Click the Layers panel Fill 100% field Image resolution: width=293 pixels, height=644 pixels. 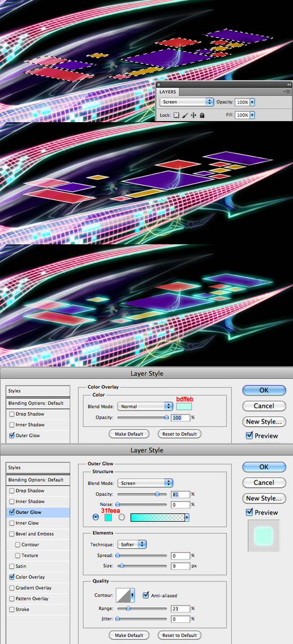242,115
